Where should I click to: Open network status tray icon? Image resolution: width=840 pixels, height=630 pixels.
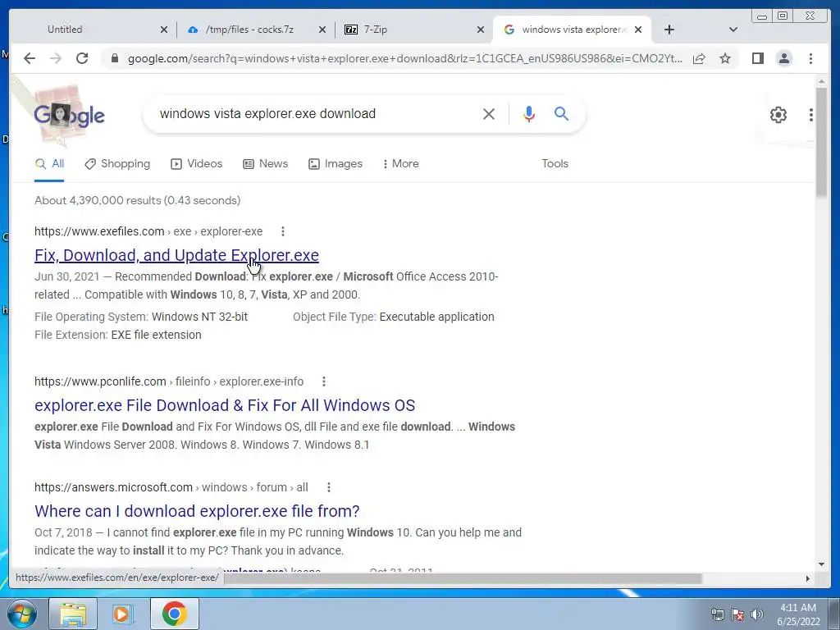[717, 614]
